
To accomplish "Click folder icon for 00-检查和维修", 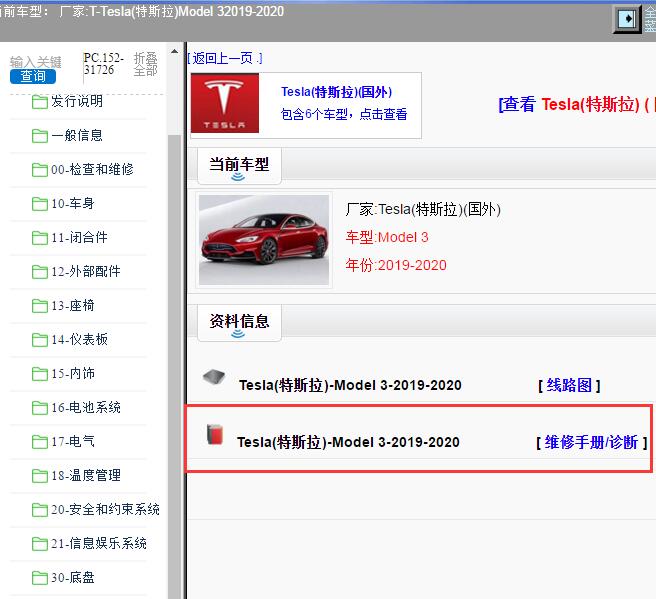I will [40, 169].
